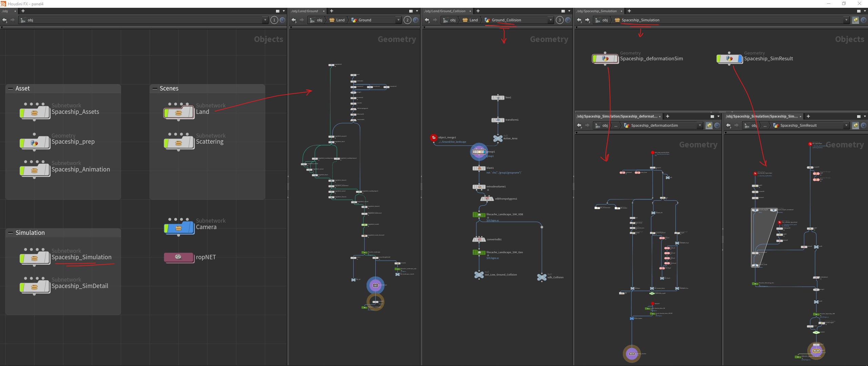868x366 pixels.
Task: Toggle the link button in Spaceship_deformationSim pane
Action: (x=709, y=125)
